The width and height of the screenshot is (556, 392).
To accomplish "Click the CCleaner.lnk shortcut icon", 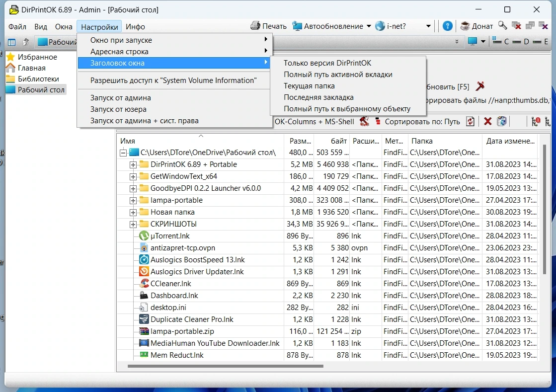I will point(144,283).
